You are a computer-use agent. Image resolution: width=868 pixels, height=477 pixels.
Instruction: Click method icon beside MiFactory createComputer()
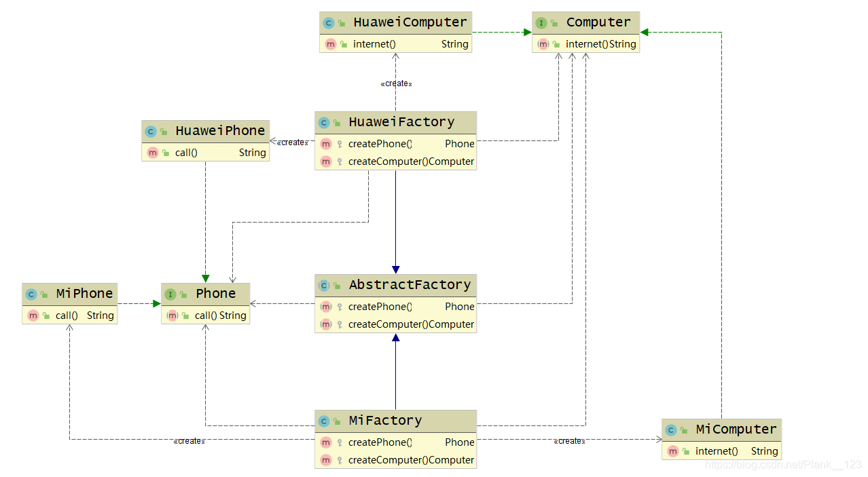point(326,460)
